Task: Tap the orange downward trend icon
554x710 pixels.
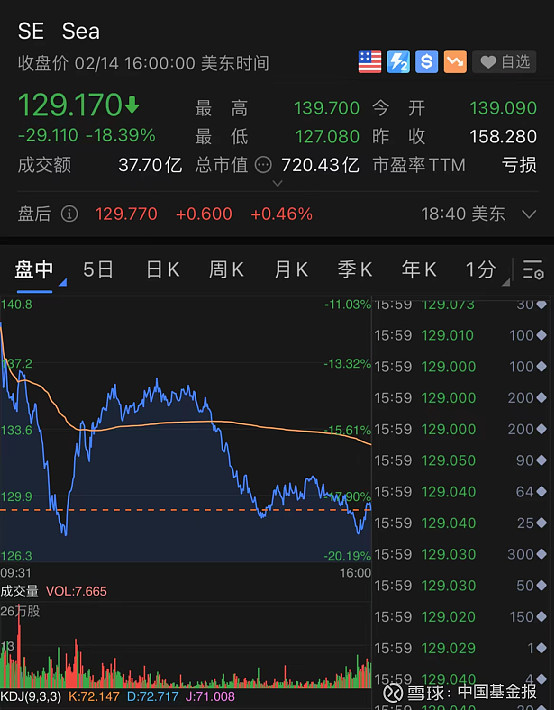Action: coord(455,62)
